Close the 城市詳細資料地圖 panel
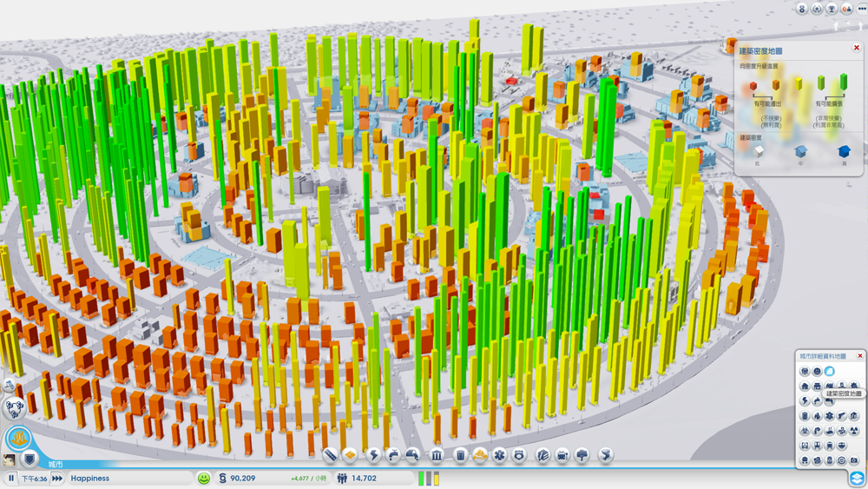The width and height of the screenshot is (868, 489). point(860,355)
